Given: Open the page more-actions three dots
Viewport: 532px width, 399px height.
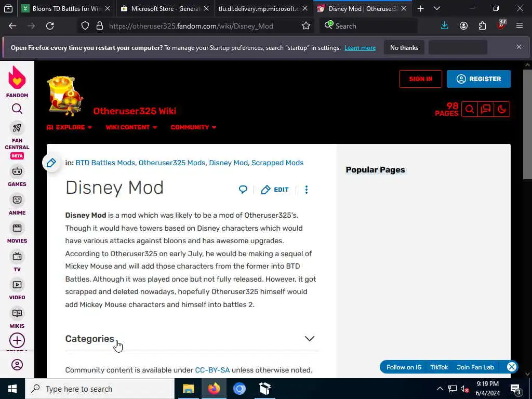Looking at the screenshot, I should click(x=307, y=189).
